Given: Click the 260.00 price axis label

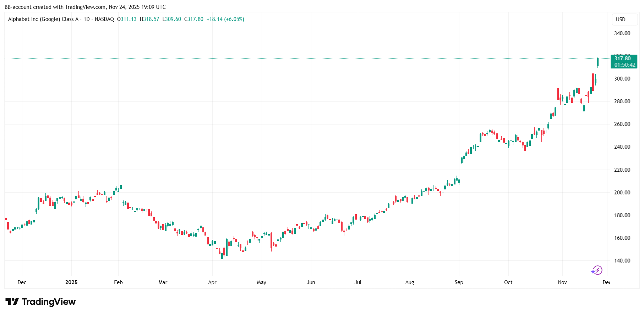Looking at the screenshot, I should (622, 124).
